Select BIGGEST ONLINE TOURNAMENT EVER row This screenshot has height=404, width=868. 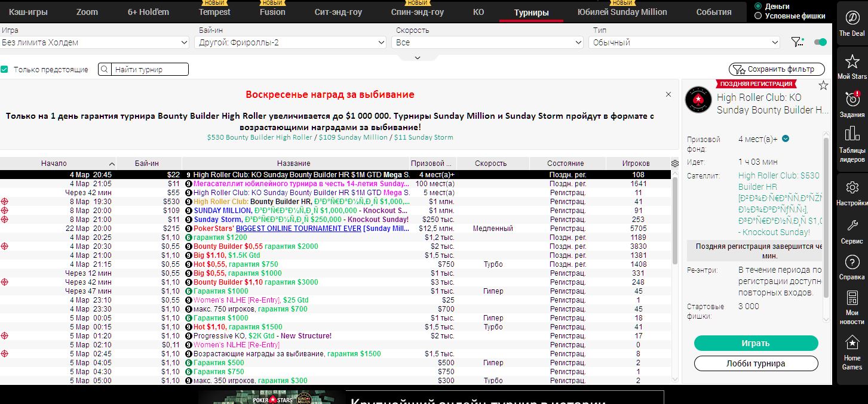click(336, 229)
